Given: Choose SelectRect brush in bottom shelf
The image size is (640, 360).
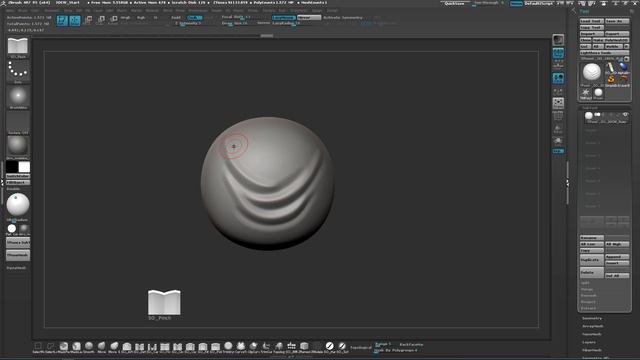Looking at the screenshot, I should [38, 347].
